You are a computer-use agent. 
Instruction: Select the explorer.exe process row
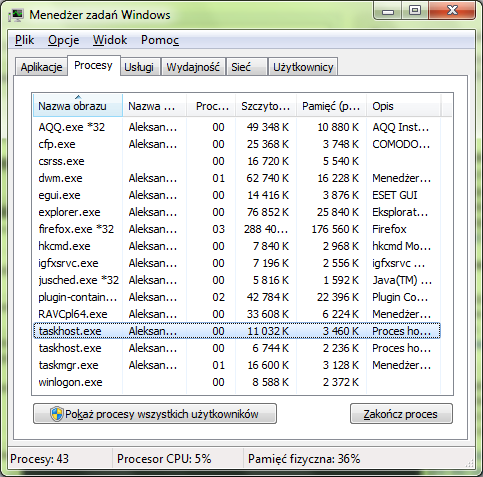237,212
